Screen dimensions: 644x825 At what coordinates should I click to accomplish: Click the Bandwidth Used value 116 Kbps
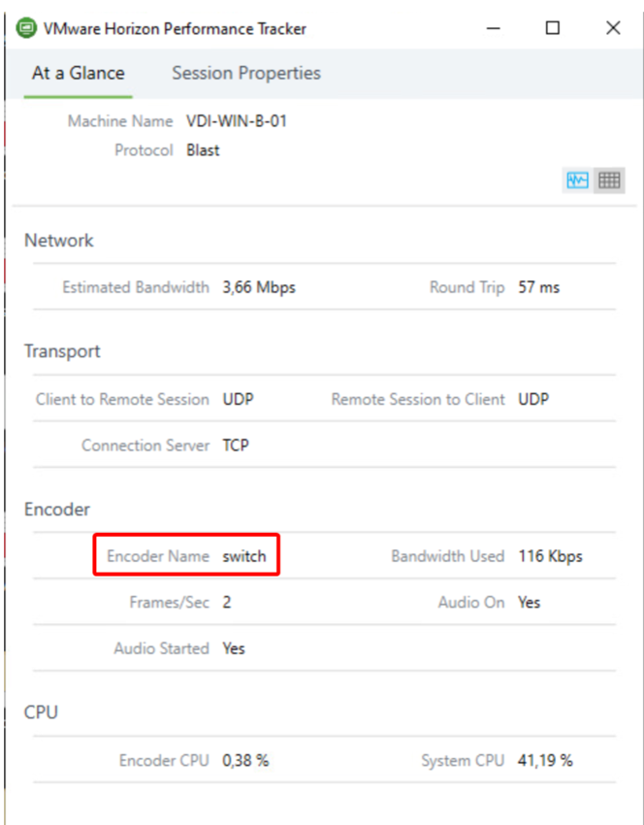pyautogui.click(x=551, y=556)
